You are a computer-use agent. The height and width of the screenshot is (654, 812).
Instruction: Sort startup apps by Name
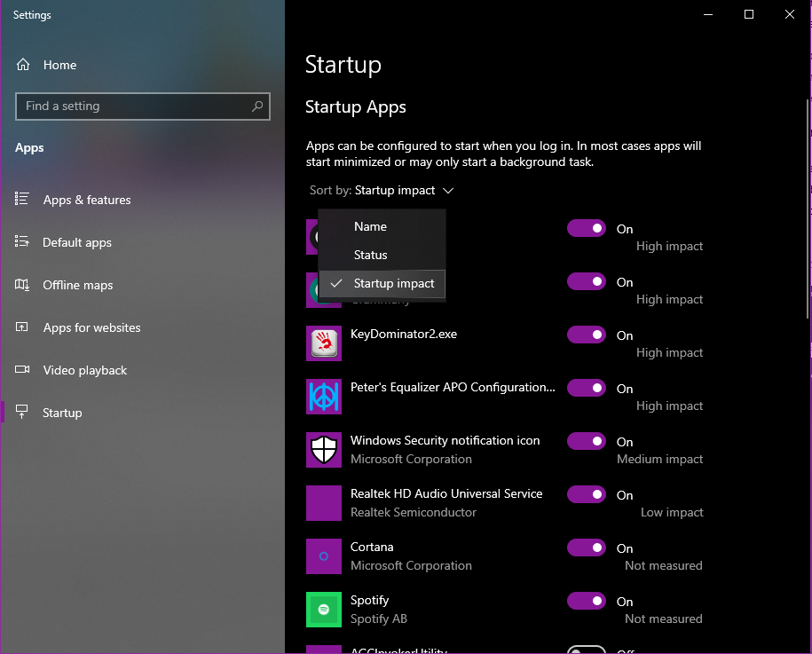click(370, 227)
